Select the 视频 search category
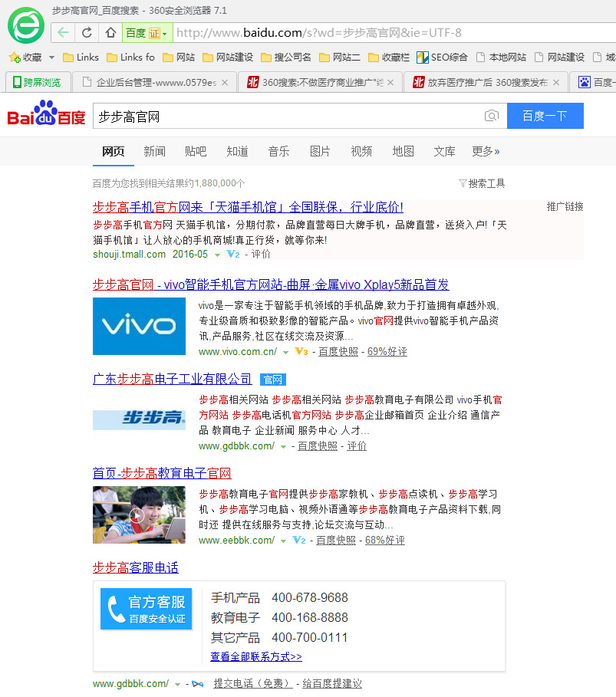Screen dimensions: 616x697 pyautogui.click(x=361, y=152)
